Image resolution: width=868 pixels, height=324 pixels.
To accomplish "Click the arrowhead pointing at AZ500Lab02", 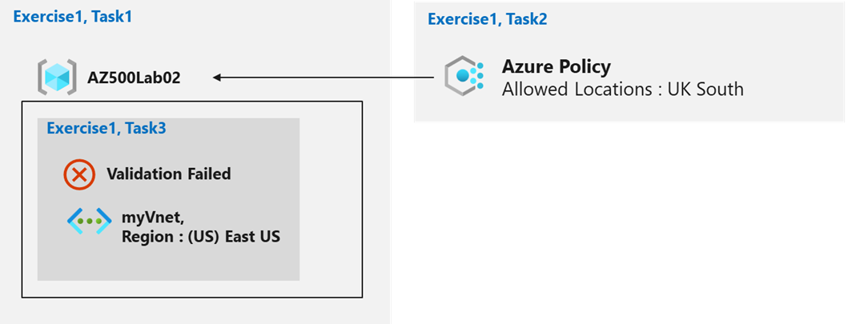I will click(219, 78).
